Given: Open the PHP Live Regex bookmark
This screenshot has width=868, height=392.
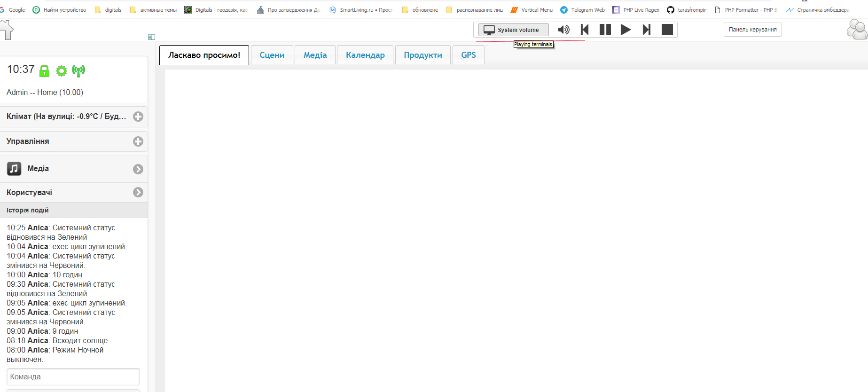Looking at the screenshot, I should click(x=636, y=10).
